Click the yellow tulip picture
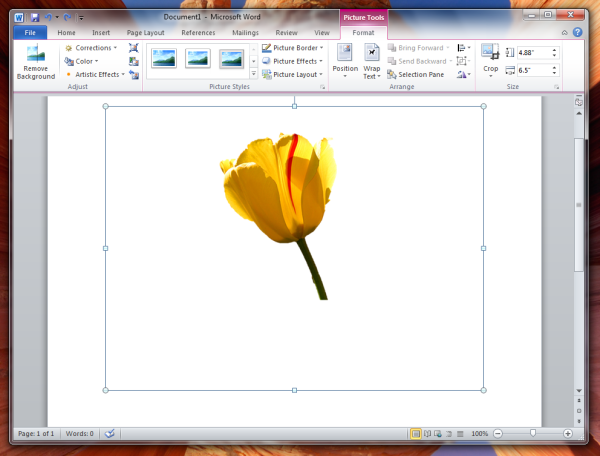 pyautogui.click(x=294, y=248)
